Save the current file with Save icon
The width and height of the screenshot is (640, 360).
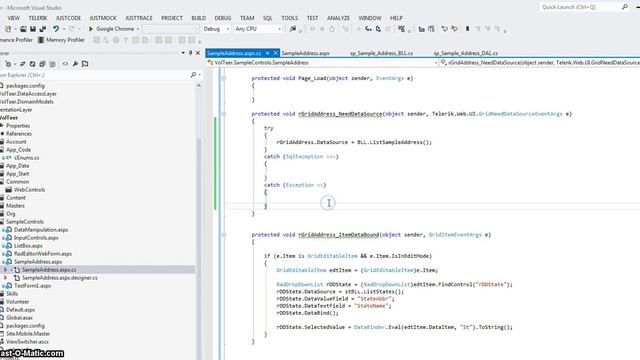point(33,29)
